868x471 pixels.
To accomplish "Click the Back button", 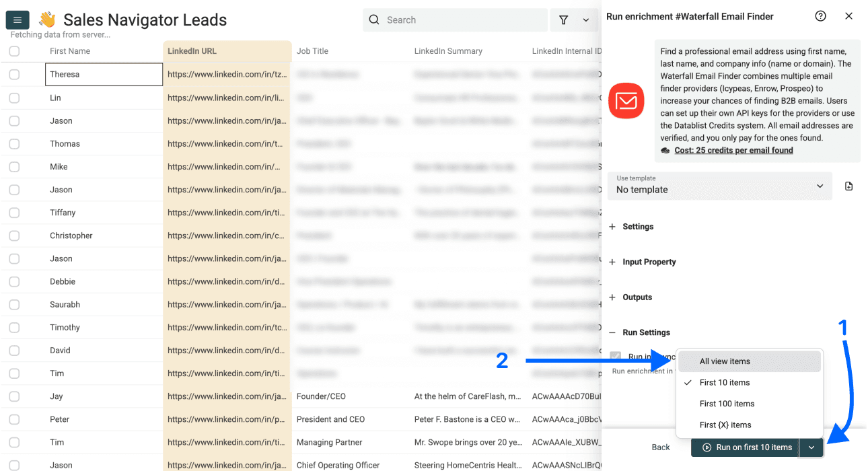I will coord(660,447).
